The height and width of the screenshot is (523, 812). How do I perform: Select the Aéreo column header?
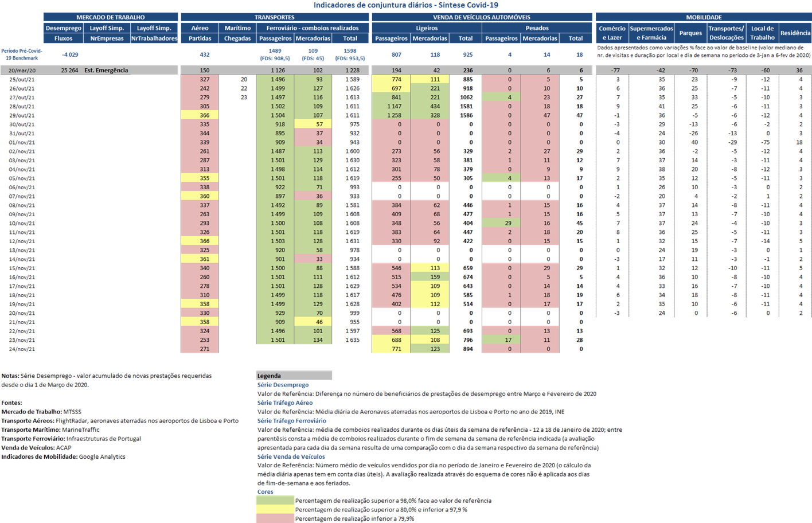click(200, 28)
